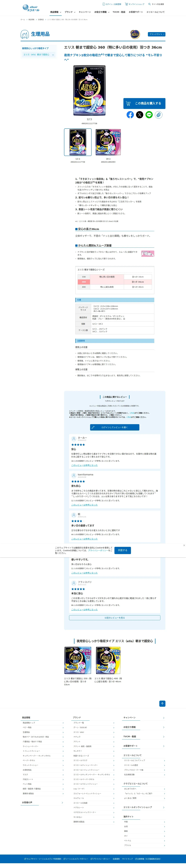Image resolution: width=186 pixels, height=868 pixels.
Task: Open the プライバシーポリシー link in cookie banner
Action: coord(98,551)
